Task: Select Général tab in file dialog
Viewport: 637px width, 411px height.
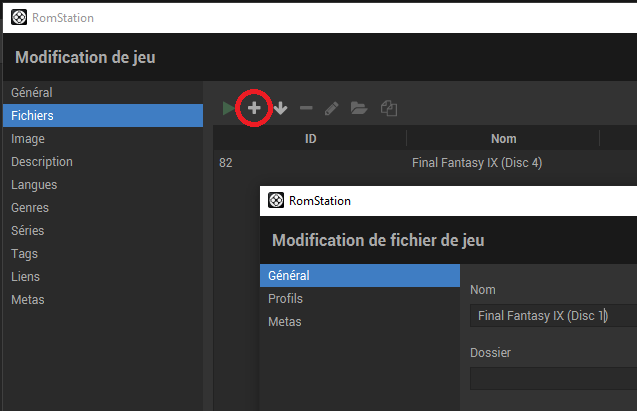Action: pyautogui.click(x=360, y=275)
